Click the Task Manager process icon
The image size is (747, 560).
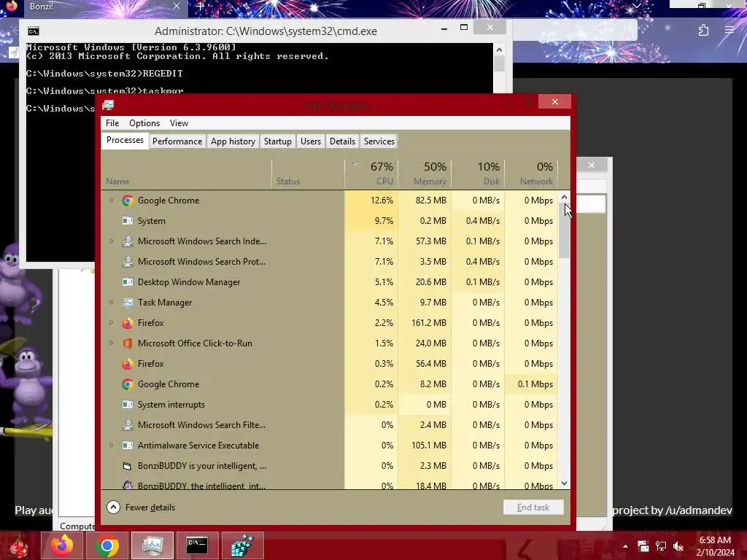click(127, 303)
